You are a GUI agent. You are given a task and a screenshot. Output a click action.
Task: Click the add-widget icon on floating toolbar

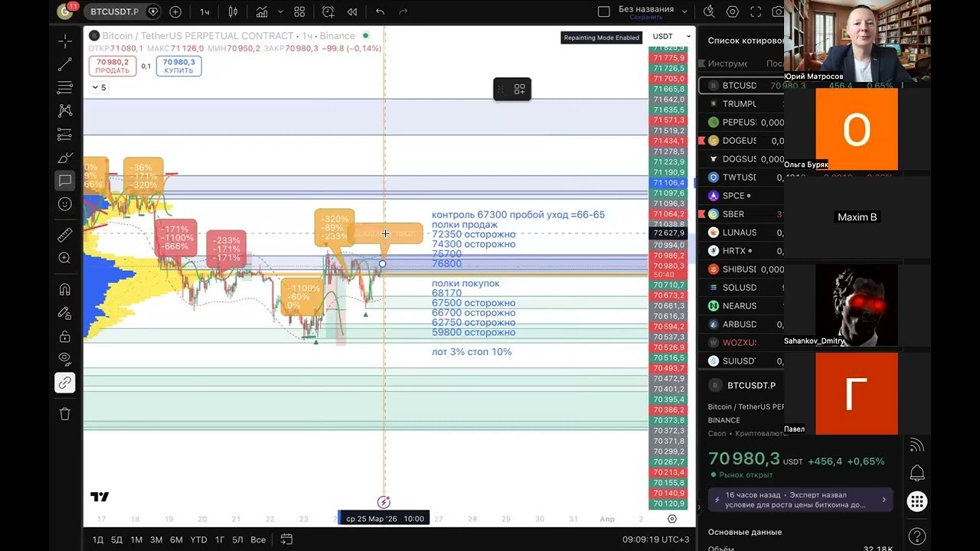point(520,90)
